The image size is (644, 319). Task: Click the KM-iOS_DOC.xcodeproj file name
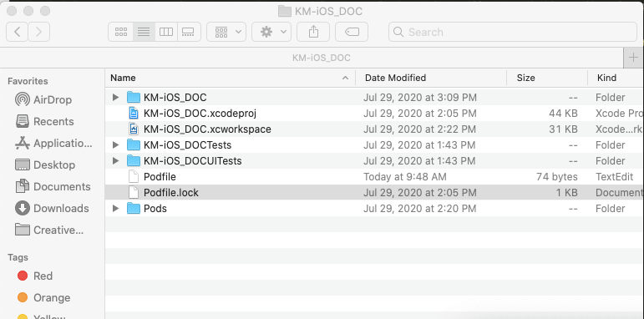pos(200,114)
